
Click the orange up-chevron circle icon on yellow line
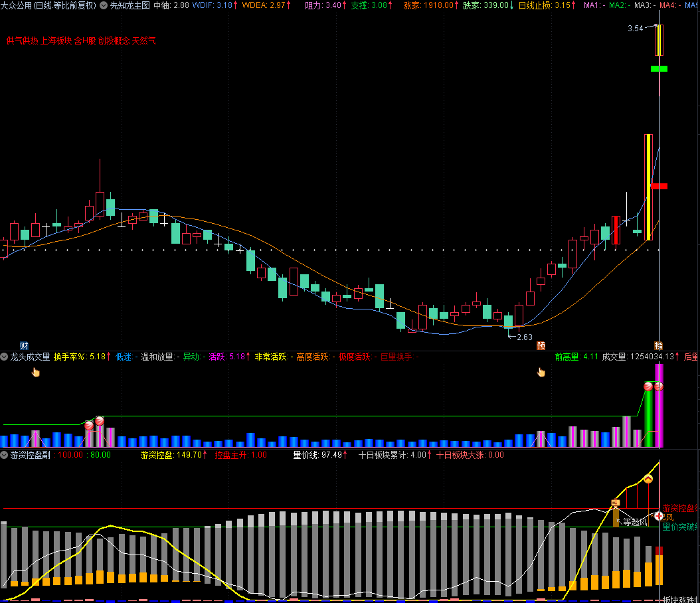click(x=648, y=479)
